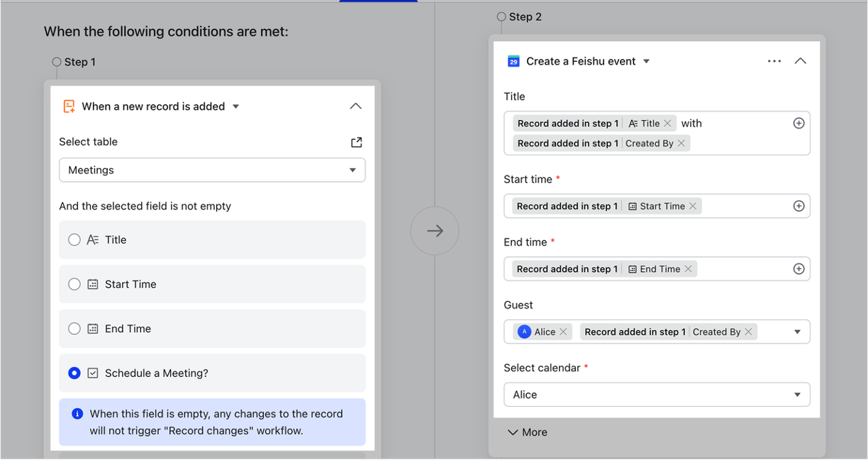The image size is (868, 460).
Task: Remove Created By token from Title field
Action: [x=681, y=143]
